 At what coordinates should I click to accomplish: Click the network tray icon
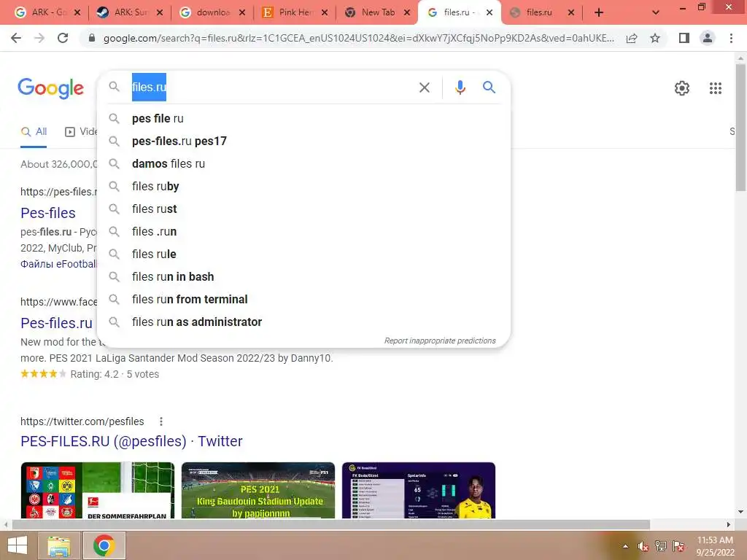point(660,546)
